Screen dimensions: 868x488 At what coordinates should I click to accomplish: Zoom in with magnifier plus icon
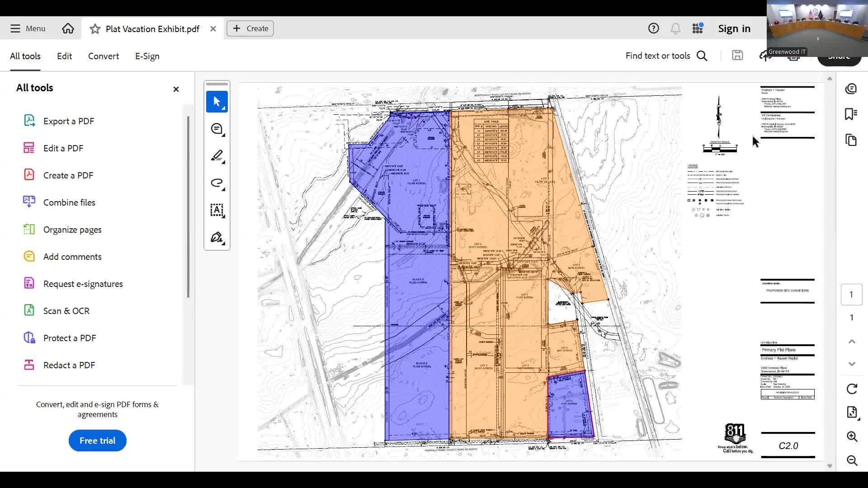pos(852,436)
